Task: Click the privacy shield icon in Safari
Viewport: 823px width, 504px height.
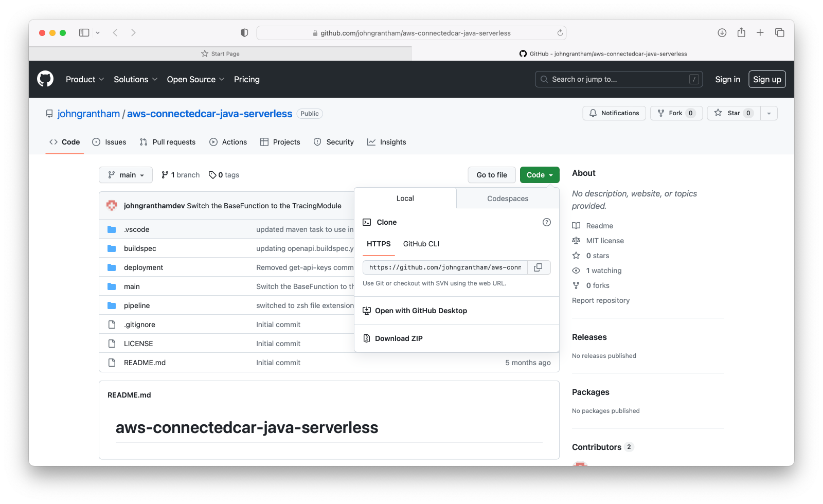Action: pyautogui.click(x=244, y=33)
